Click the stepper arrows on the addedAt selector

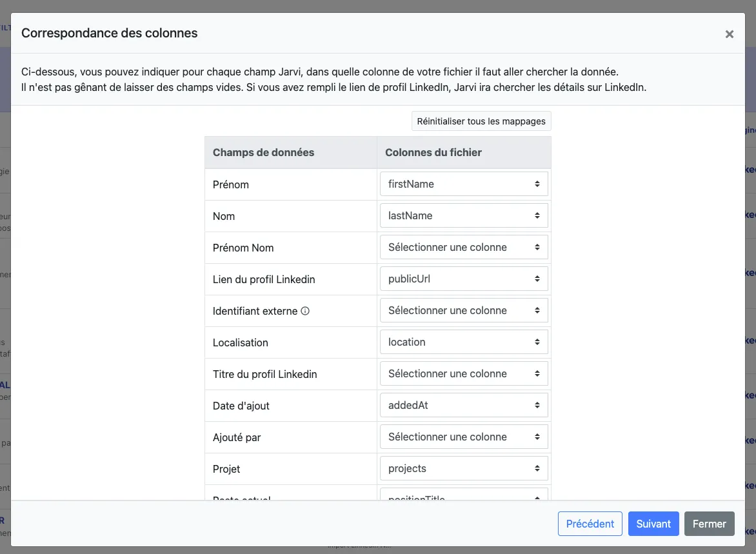(x=537, y=405)
